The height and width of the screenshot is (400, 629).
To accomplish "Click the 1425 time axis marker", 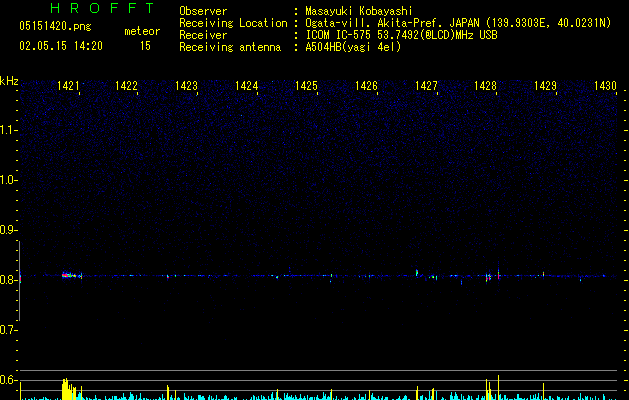I will click(x=306, y=86).
